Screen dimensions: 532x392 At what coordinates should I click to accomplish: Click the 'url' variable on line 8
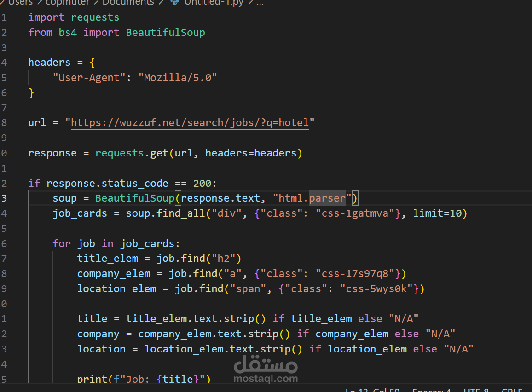click(x=37, y=123)
